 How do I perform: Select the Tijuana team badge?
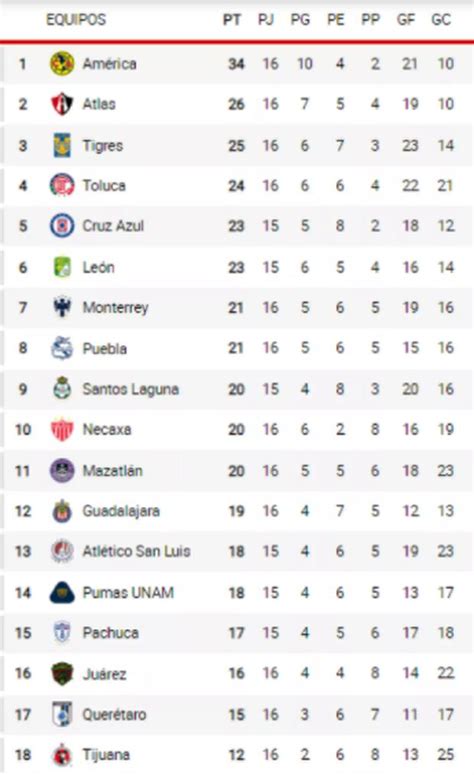[x=62, y=755]
